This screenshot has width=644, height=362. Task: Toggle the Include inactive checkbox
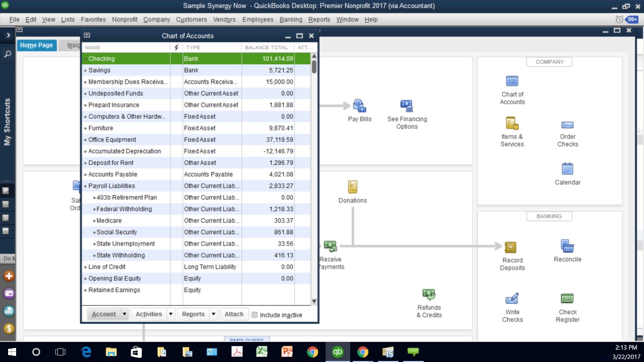click(x=255, y=315)
